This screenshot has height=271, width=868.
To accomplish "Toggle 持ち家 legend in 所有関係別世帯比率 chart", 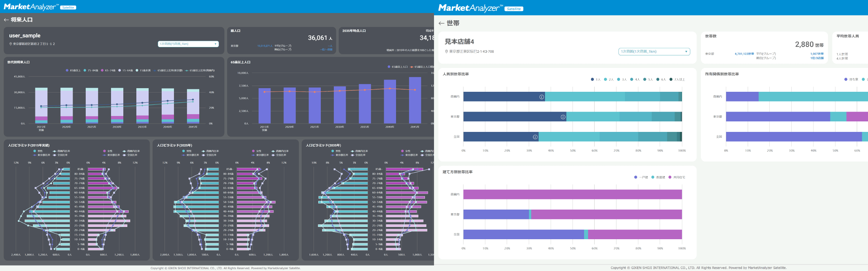I will [851, 79].
